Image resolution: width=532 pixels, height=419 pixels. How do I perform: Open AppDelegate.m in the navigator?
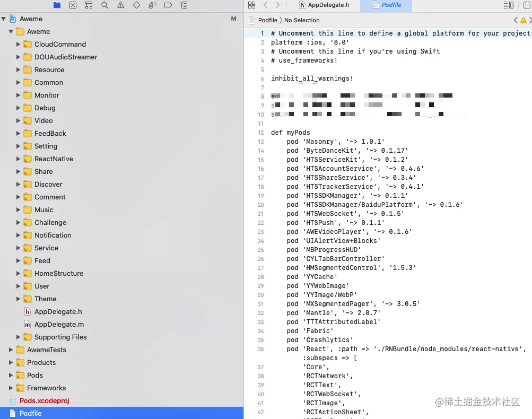59,325
